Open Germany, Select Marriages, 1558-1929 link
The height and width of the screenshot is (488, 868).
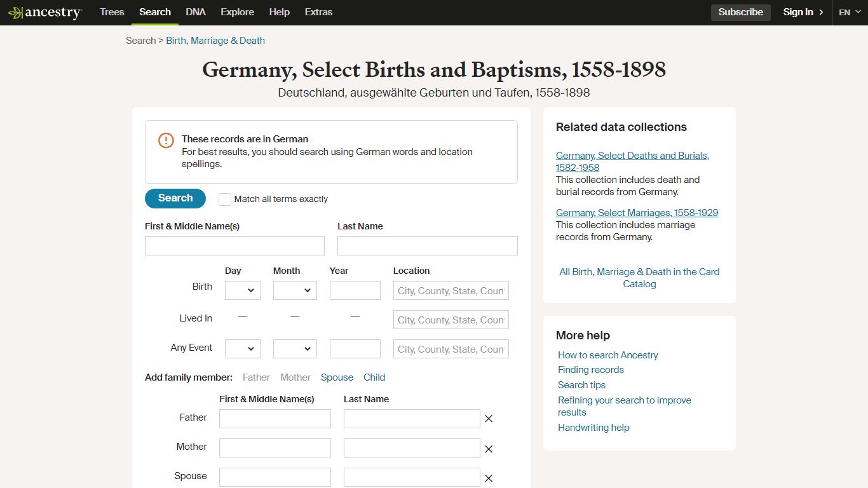(x=637, y=213)
